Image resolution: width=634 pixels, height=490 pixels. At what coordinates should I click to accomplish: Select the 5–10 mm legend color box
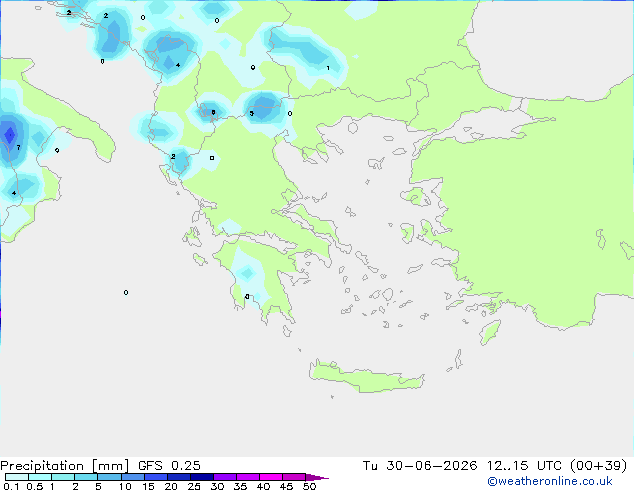pyautogui.click(x=109, y=477)
